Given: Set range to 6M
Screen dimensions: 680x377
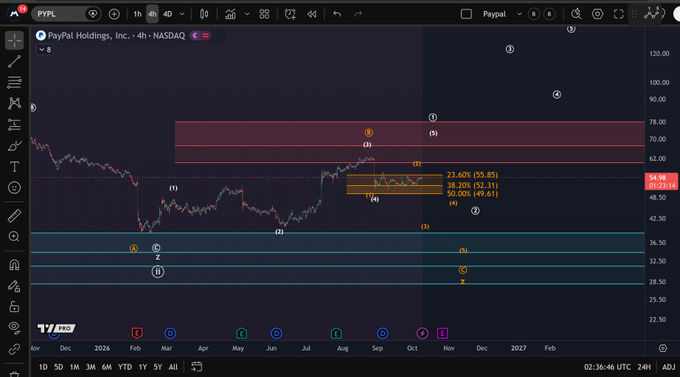Looking at the screenshot, I should [107, 367].
